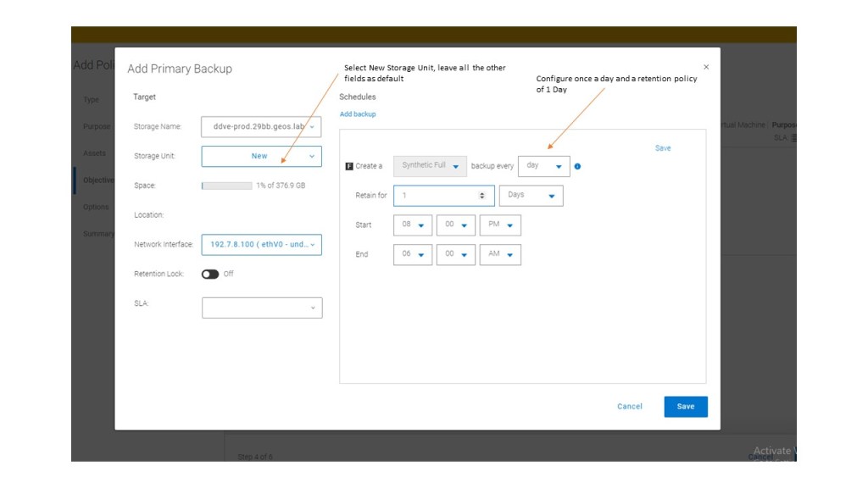Click the Add backup link
Viewport: 868px width, 488px height.
358,114
